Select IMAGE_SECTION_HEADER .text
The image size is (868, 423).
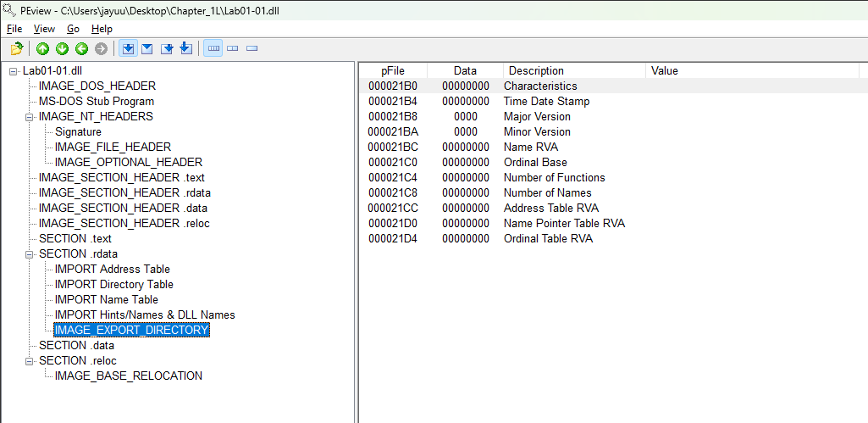tap(122, 177)
